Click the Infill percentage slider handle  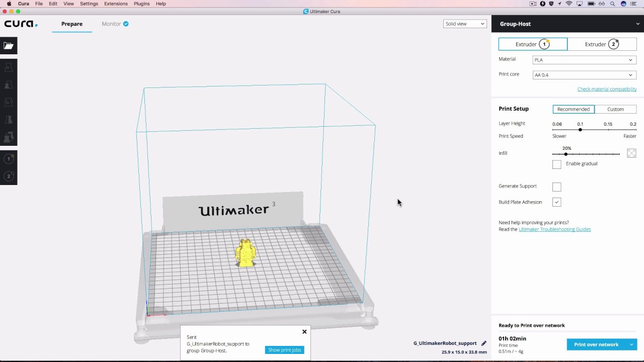[x=566, y=154]
